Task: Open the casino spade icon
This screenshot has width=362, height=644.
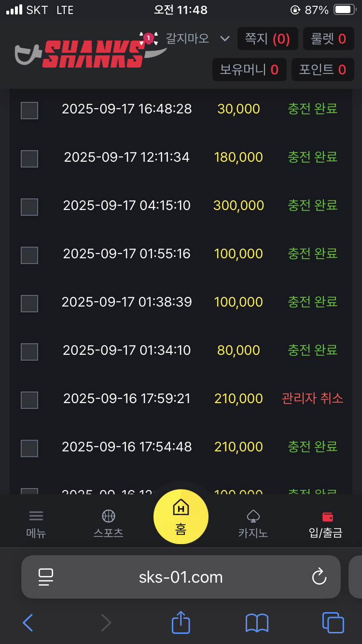Action: click(253, 516)
